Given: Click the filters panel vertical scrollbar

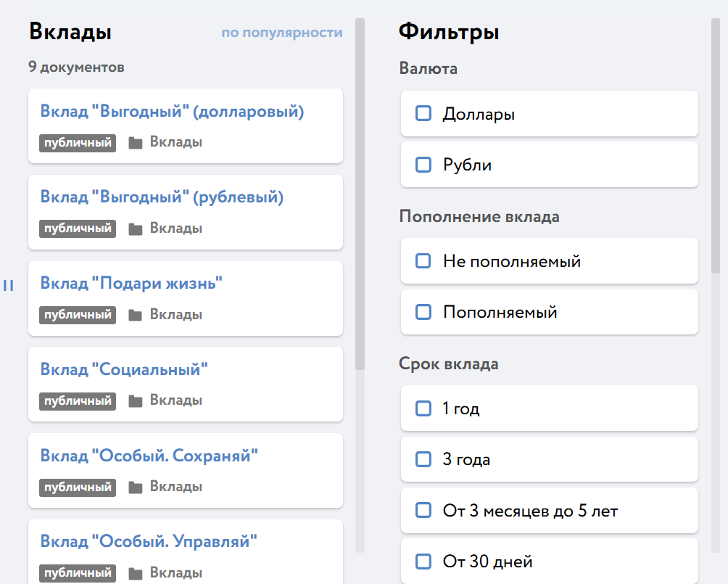Looking at the screenshot, I should (x=716, y=145).
